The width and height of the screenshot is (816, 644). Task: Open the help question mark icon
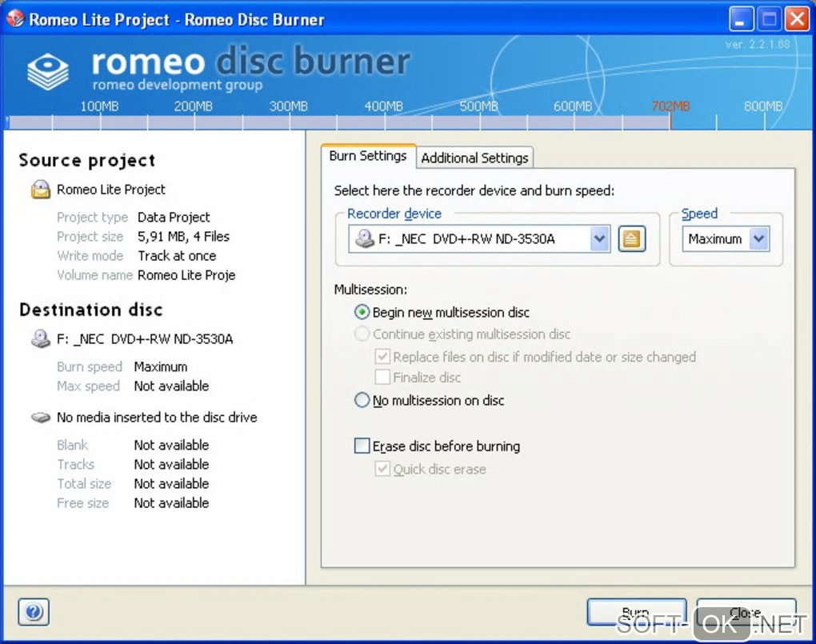point(34,612)
